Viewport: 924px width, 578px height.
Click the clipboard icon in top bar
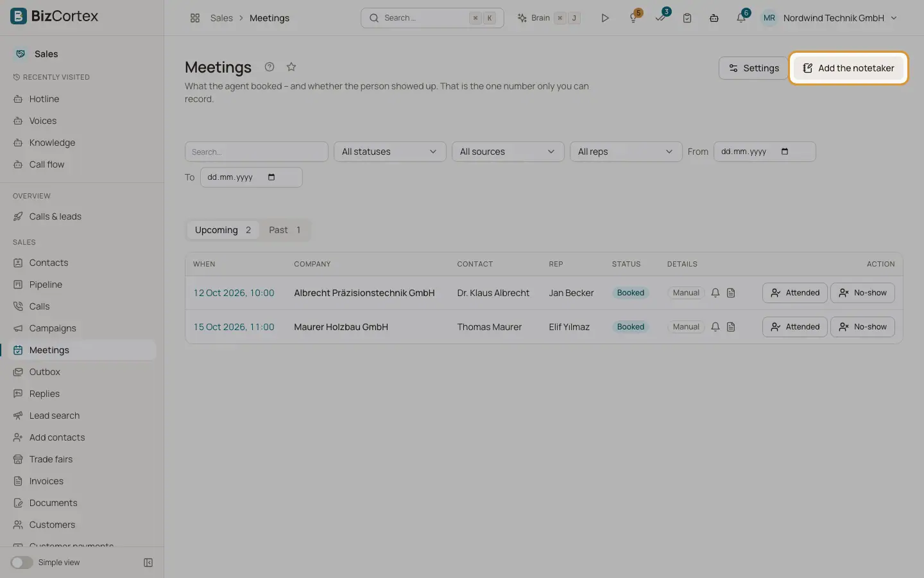pos(687,18)
